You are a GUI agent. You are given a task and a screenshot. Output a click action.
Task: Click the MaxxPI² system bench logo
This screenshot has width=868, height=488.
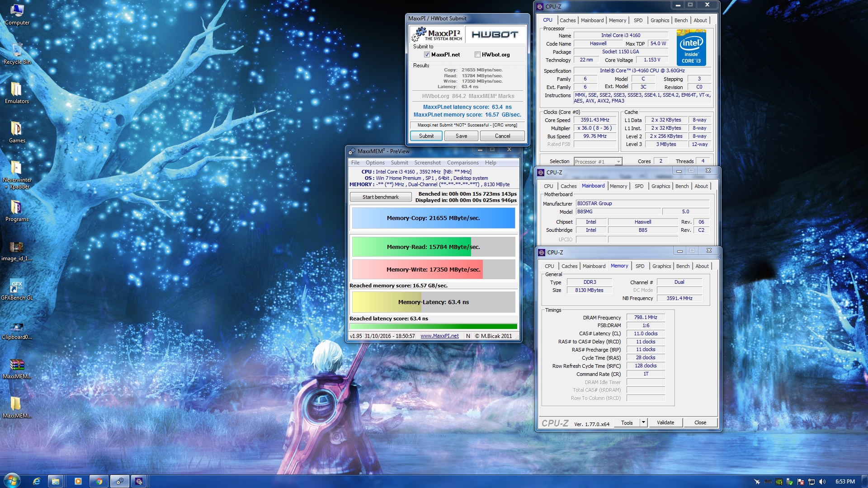[x=437, y=34]
